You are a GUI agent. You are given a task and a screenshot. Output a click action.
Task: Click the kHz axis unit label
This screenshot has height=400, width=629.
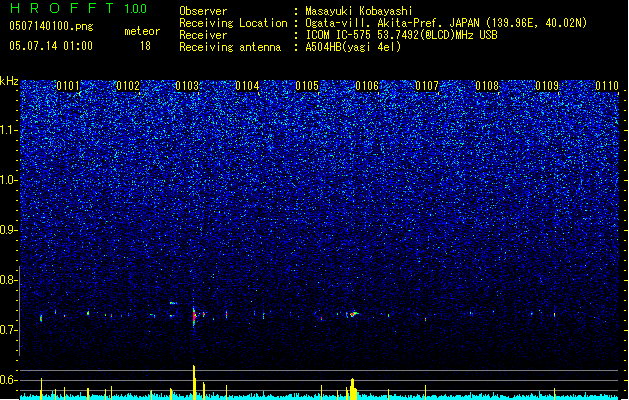9,81
